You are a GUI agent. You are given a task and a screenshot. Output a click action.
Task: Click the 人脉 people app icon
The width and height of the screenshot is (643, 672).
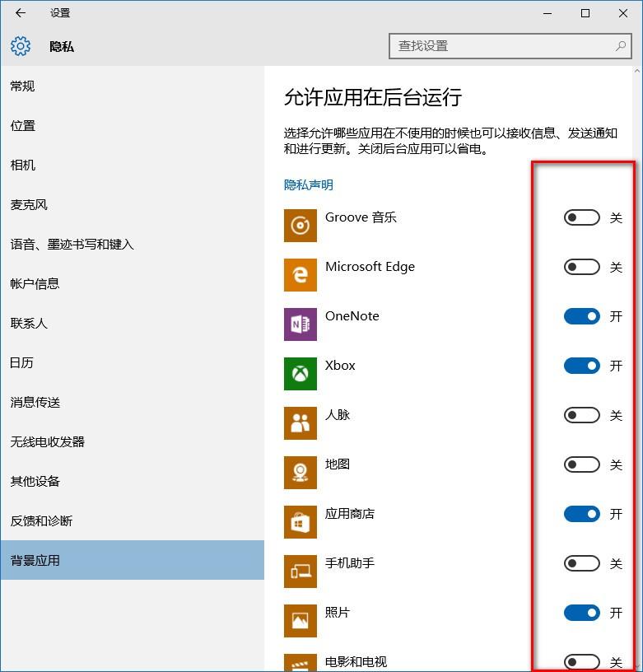301,423
